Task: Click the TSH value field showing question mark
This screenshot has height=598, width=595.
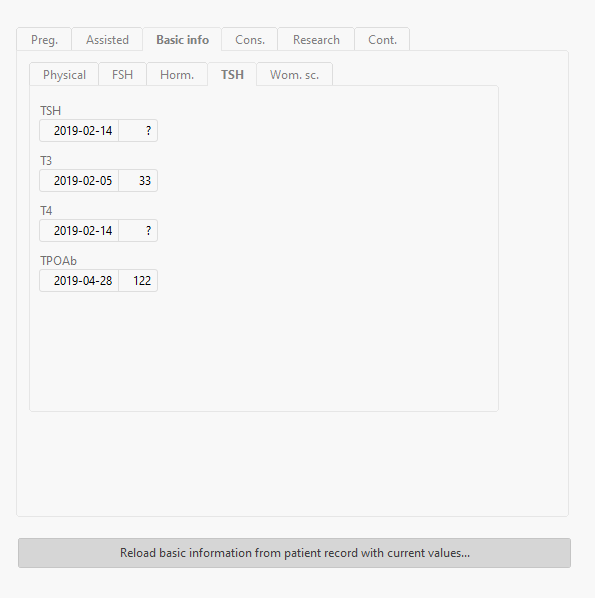Action: 138,130
